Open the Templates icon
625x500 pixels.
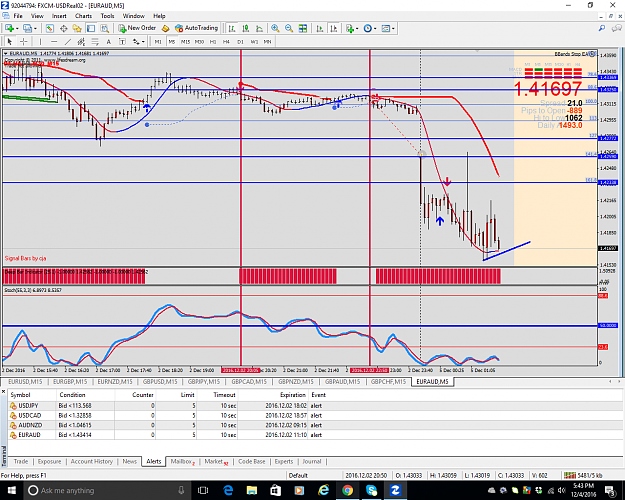click(x=385, y=28)
